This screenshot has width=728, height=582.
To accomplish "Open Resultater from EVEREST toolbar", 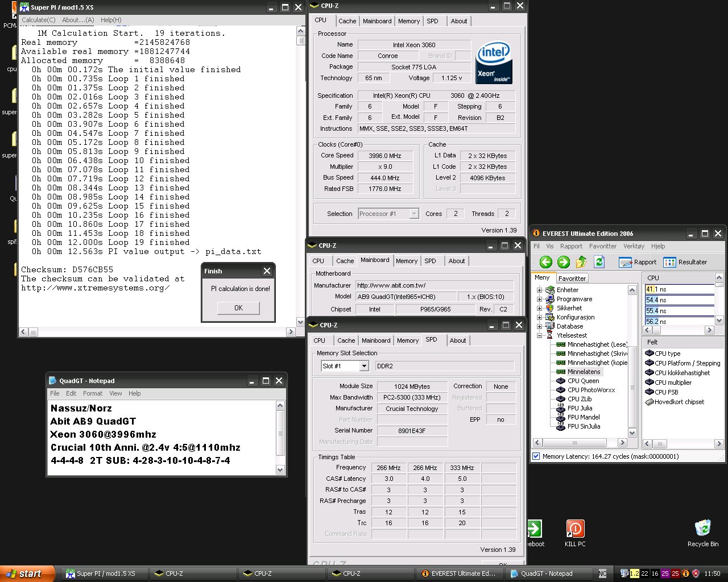I will click(685, 262).
